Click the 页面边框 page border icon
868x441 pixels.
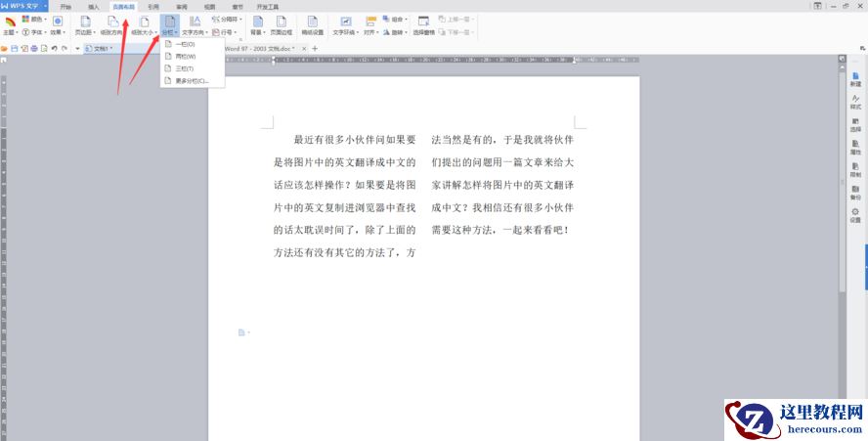click(x=282, y=22)
